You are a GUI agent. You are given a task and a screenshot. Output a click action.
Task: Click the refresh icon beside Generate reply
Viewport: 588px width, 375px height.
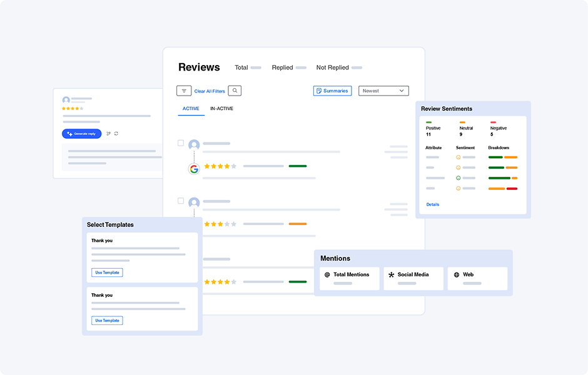pyautogui.click(x=116, y=134)
